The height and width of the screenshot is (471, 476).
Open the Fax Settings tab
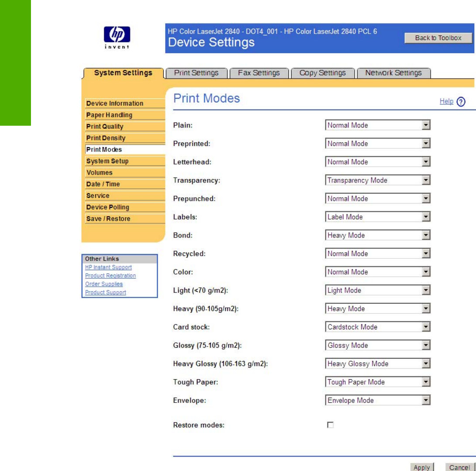(259, 73)
